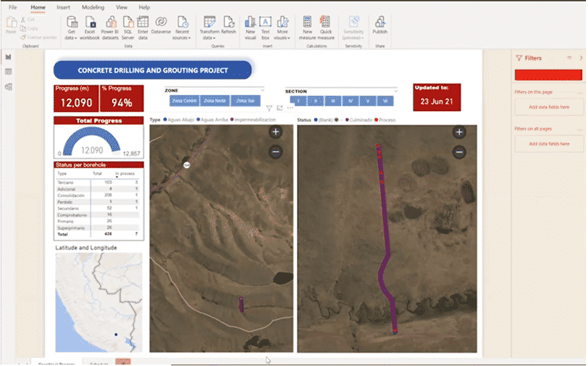Click the Total Progress gauge visual

pos(99,138)
